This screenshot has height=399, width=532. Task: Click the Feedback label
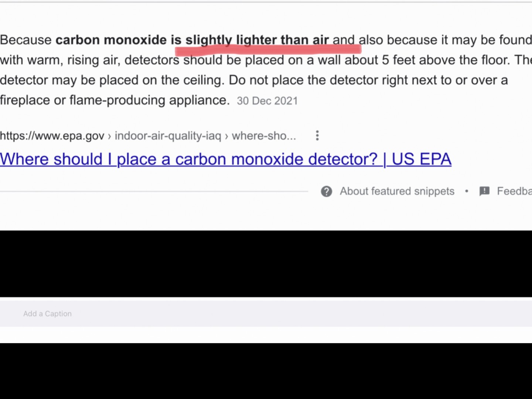click(514, 191)
